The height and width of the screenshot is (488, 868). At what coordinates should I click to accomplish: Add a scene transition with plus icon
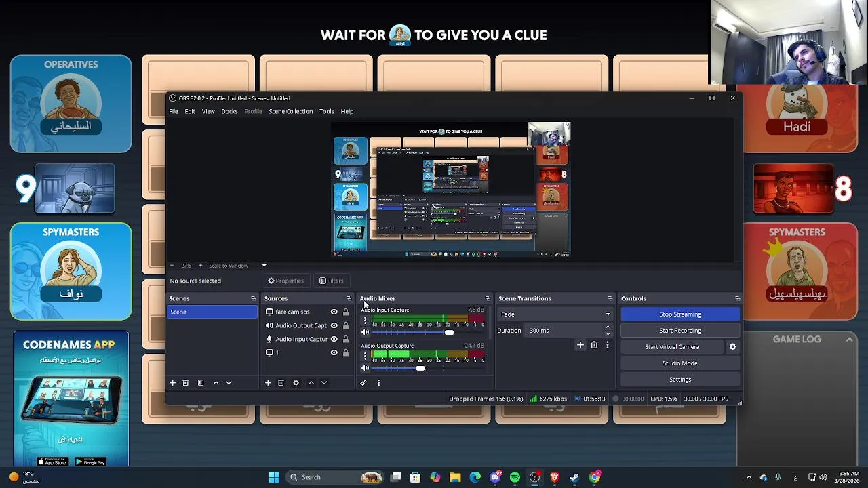pos(580,345)
